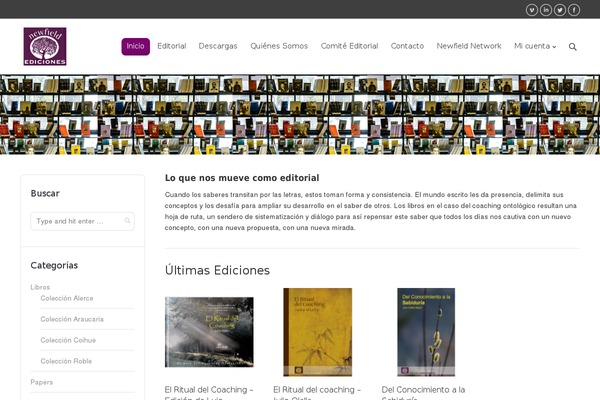
Task: Click the Newfield Ediciones logo
Action: pos(45,46)
